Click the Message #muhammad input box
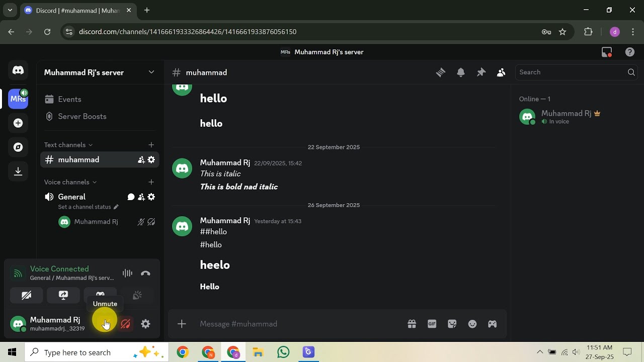The image size is (644, 362). tap(299, 324)
